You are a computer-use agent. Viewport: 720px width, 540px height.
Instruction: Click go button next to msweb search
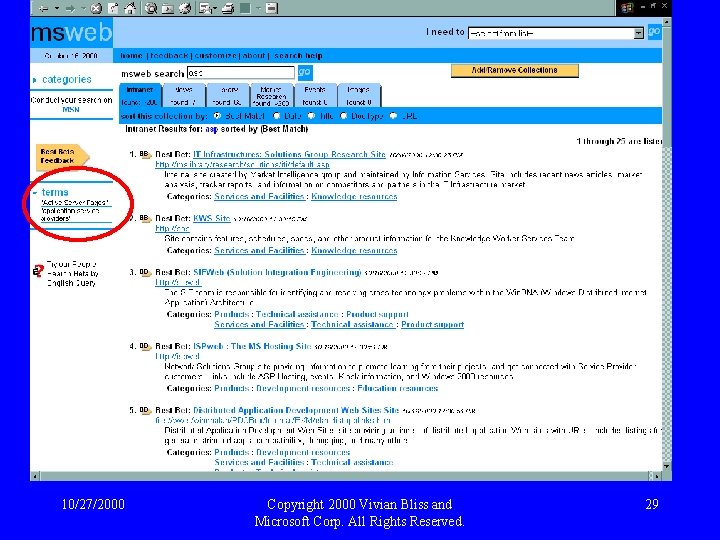tap(304, 72)
